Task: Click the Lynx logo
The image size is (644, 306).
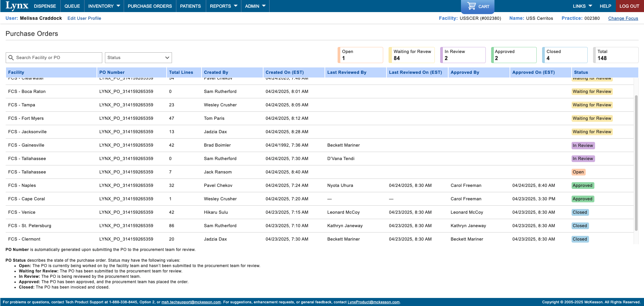Action: coord(17,6)
